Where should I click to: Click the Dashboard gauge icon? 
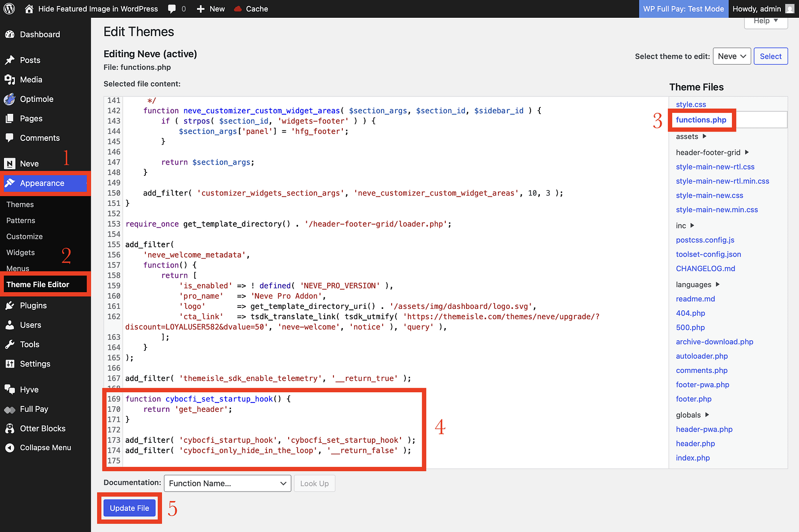pos(10,34)
